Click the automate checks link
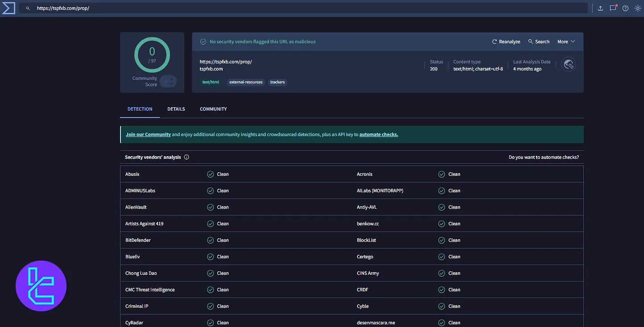Screen dimensions: 644x327 (x=378, y=134)
